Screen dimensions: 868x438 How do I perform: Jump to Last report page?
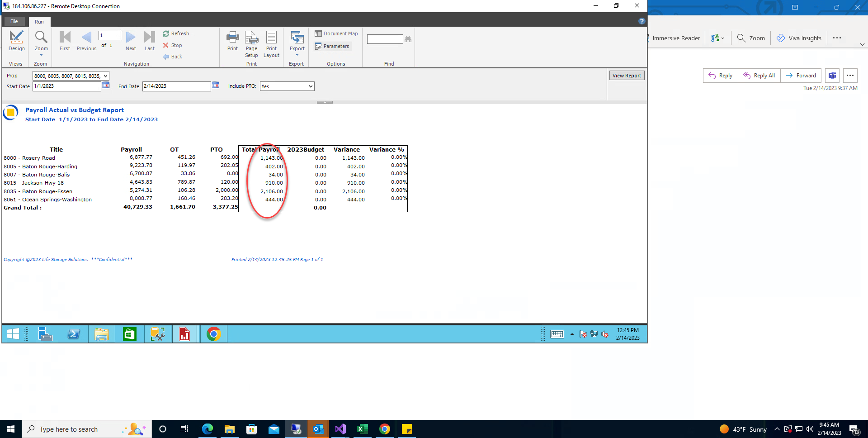tap(150, 41)
